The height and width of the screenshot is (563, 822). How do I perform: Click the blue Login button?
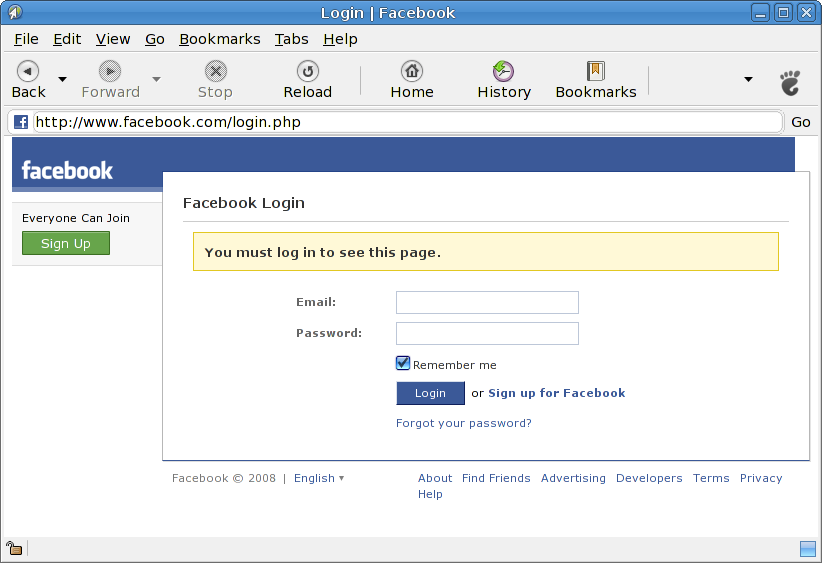coord(430,393)
